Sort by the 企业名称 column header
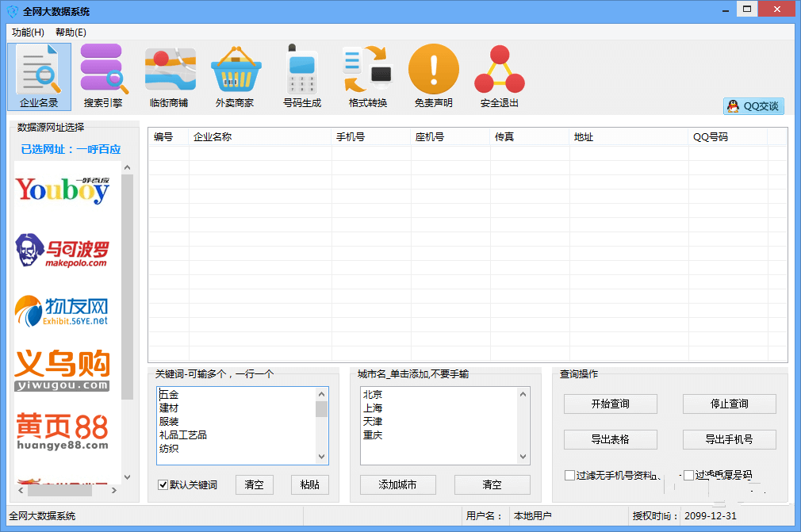Screen dimensions: 801x532 (260, 137)
